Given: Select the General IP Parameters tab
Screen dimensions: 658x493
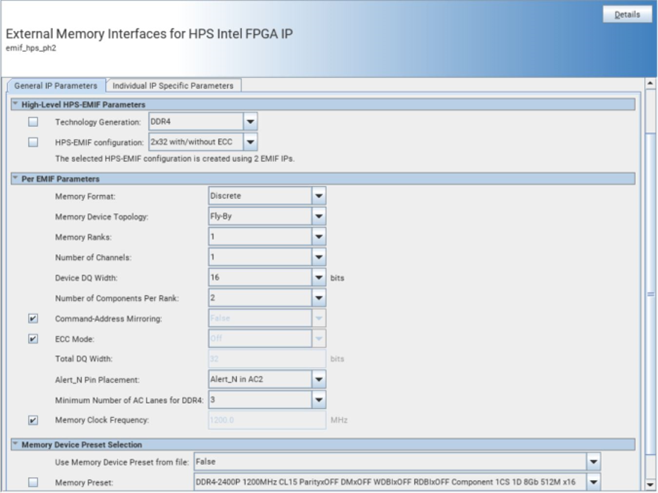Looking at the screenshot, I should click(x=56, y=86).
